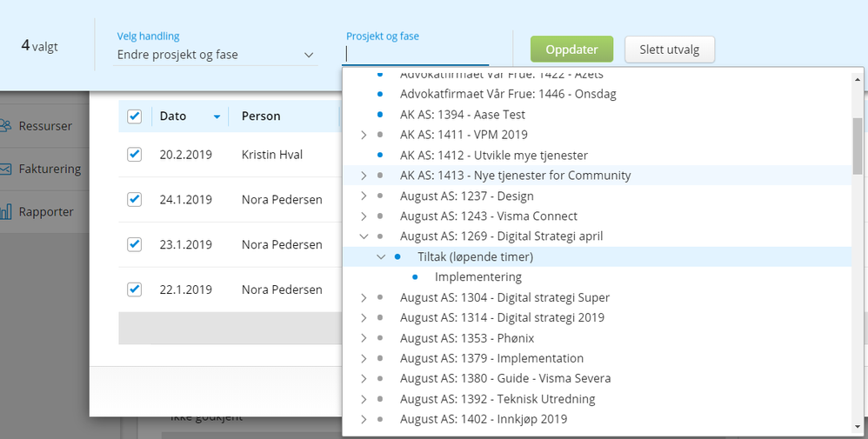868x439 pixels.
Task: Expand August AS: 1304 Digital strategi Super
Action: click(x=364, y=298)
